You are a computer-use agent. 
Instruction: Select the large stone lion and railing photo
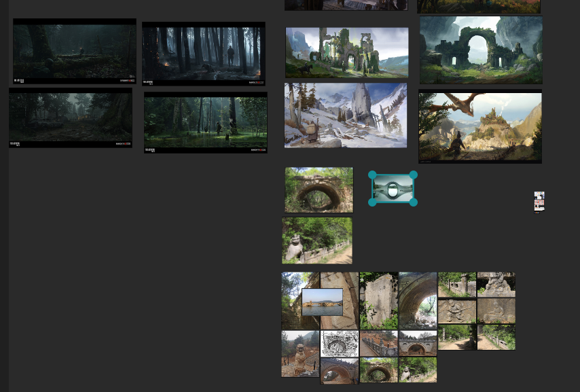(x=317, y=240)
